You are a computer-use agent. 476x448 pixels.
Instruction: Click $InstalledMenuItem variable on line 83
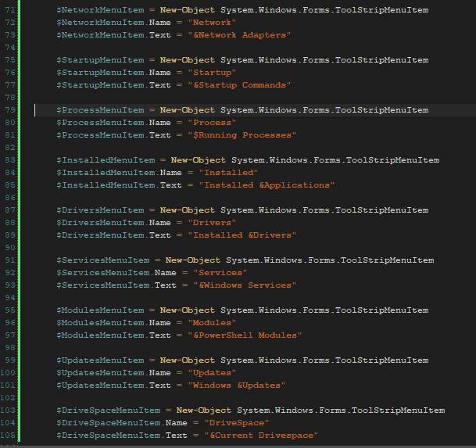pyautogui.click(x=106, y=160)
